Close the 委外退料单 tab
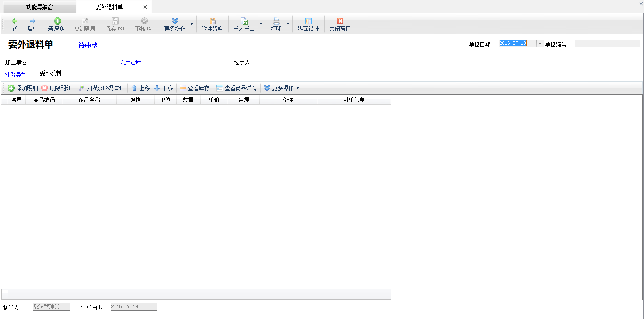 (x=145, y=7)
